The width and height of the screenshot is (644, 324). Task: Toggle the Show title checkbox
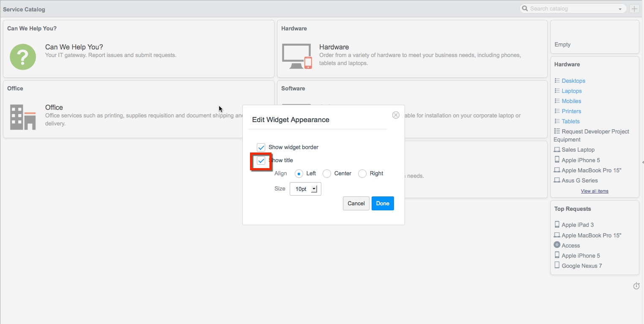[x=261, y=161]
